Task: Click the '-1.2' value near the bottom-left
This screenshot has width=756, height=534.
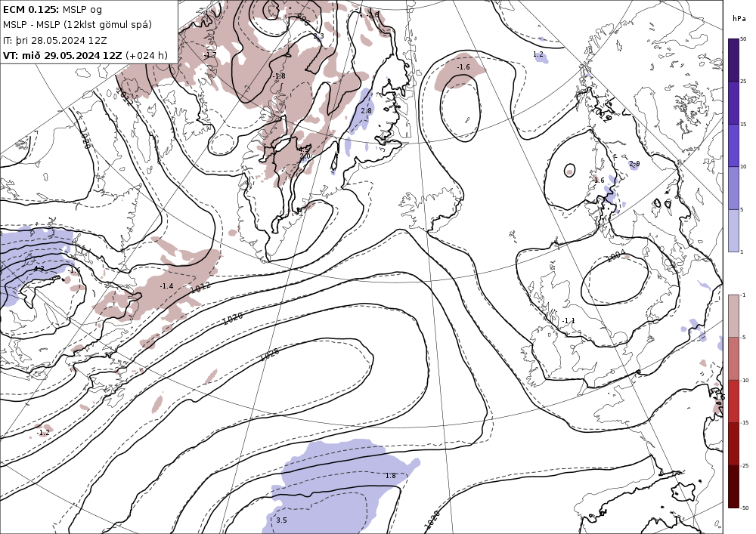Action: coord(43,433)
